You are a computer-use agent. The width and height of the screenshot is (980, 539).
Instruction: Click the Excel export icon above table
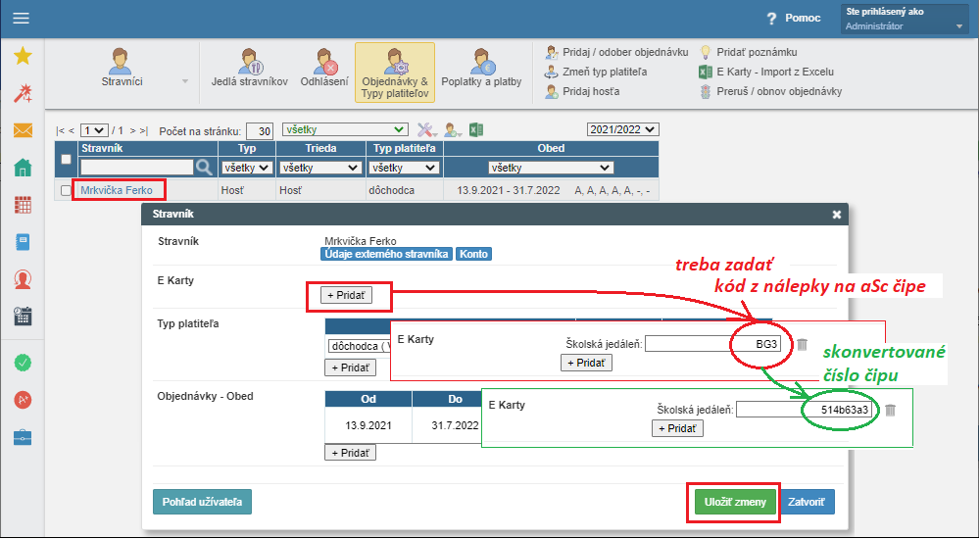(x=476, y=130)
